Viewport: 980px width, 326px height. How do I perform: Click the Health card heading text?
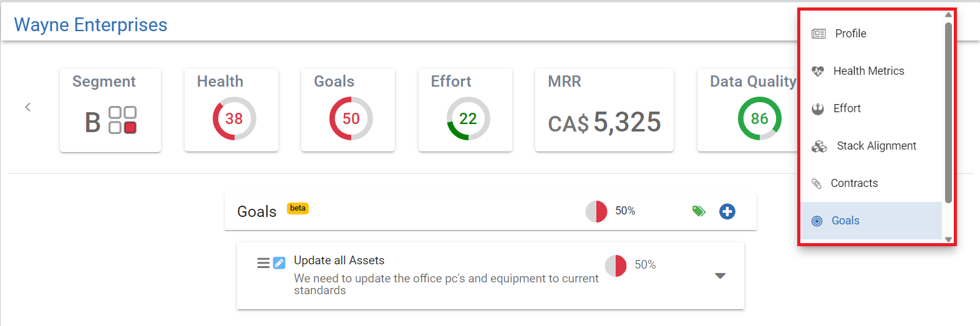point(220,82)
